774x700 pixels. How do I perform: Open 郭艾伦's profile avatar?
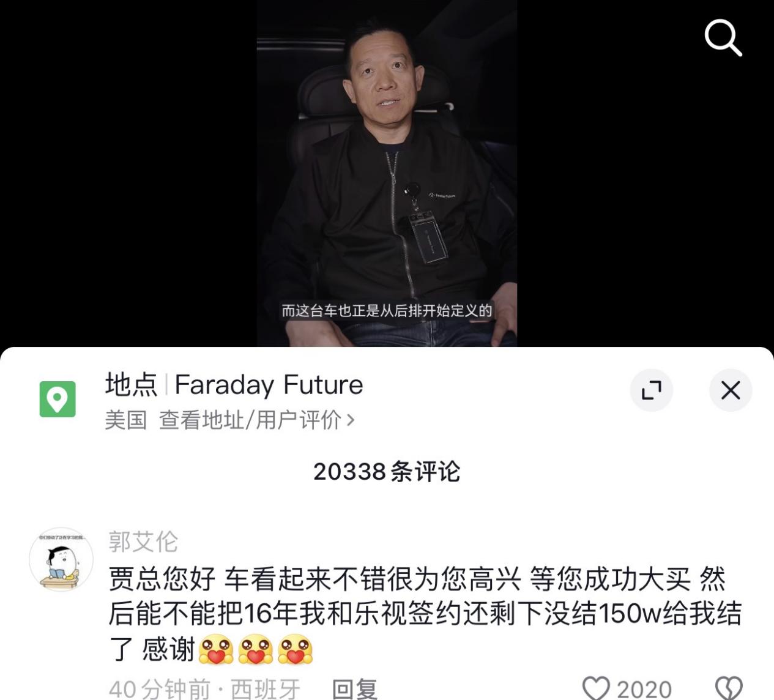[61, 559]
